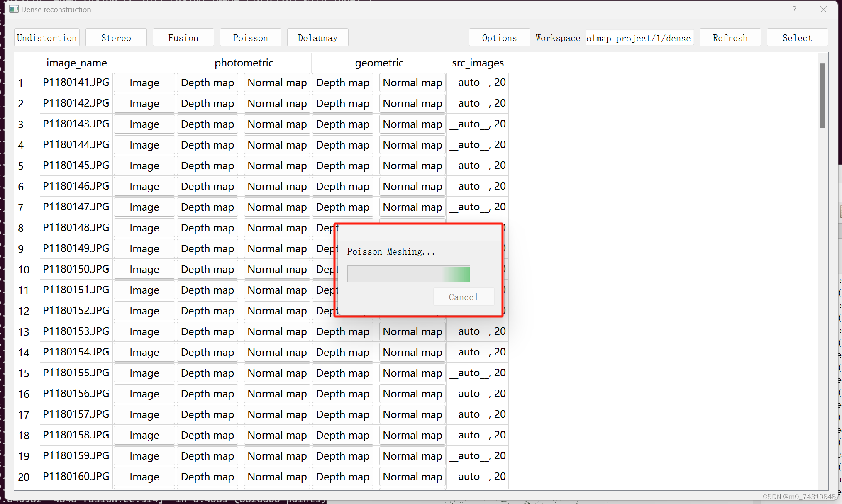
Task: Click the Stereo button
Action: [x=116, y=38]
